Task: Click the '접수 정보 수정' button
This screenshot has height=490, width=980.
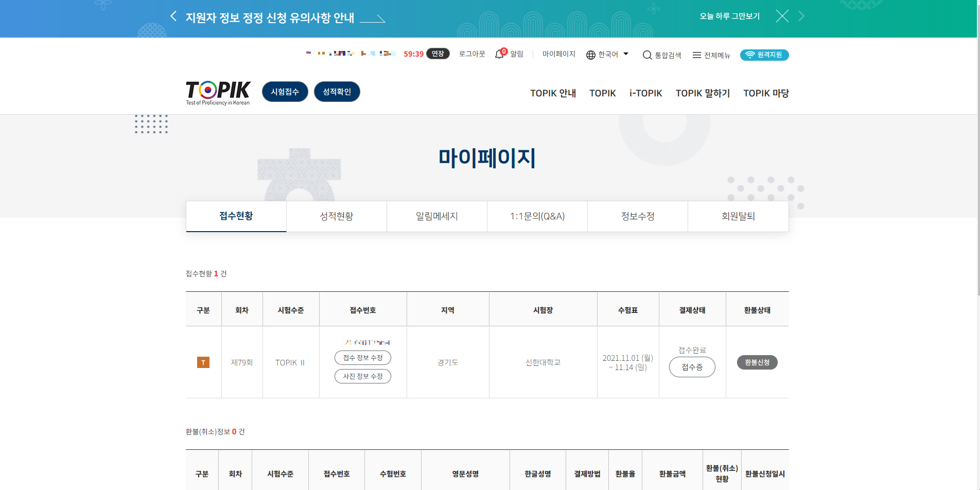Action: [363, 358]
